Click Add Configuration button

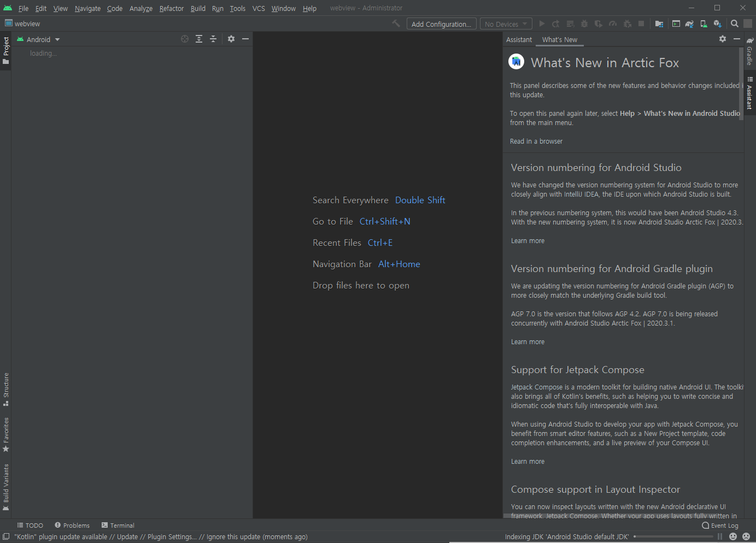[441, 24]
